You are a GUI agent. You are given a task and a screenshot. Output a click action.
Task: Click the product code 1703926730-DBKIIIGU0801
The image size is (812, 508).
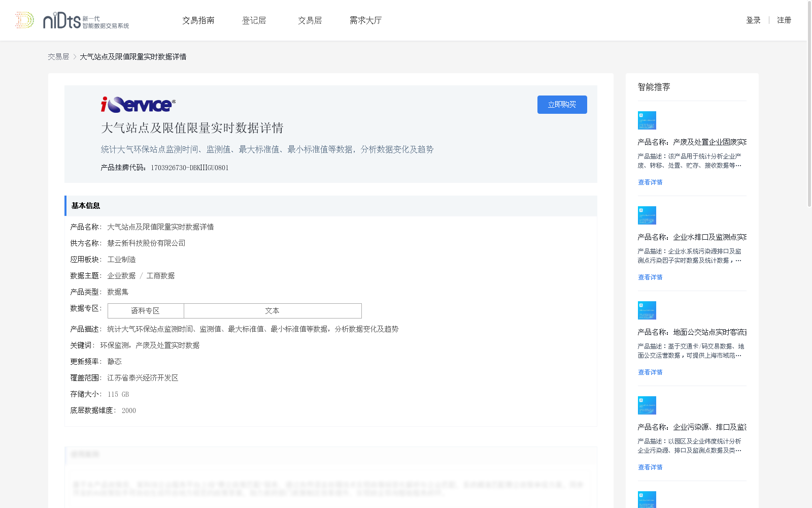pos(190,168)
